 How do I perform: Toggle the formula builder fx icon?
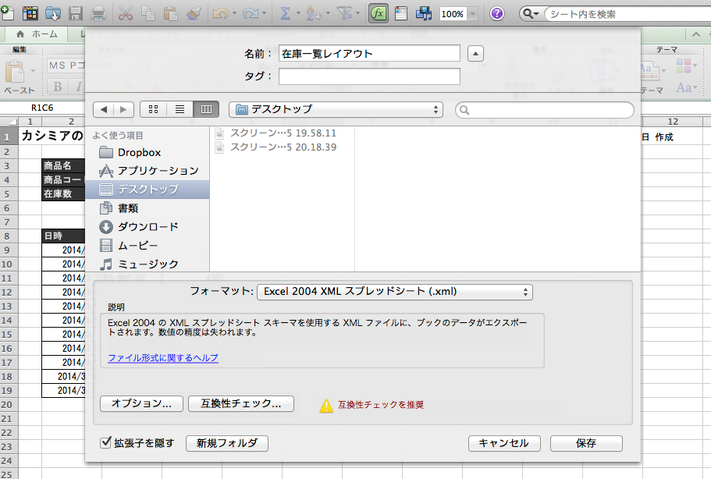378,14
